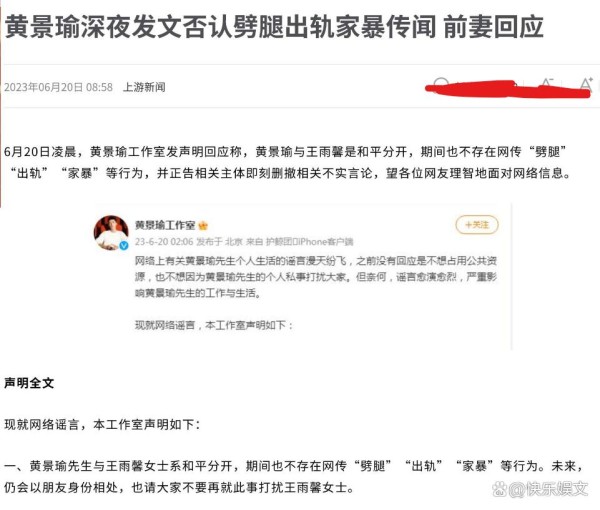The width and height of the screenshot is (600, 510).
Task: Click the publish date 2023年06月20日 08:58
Action: 59,87
